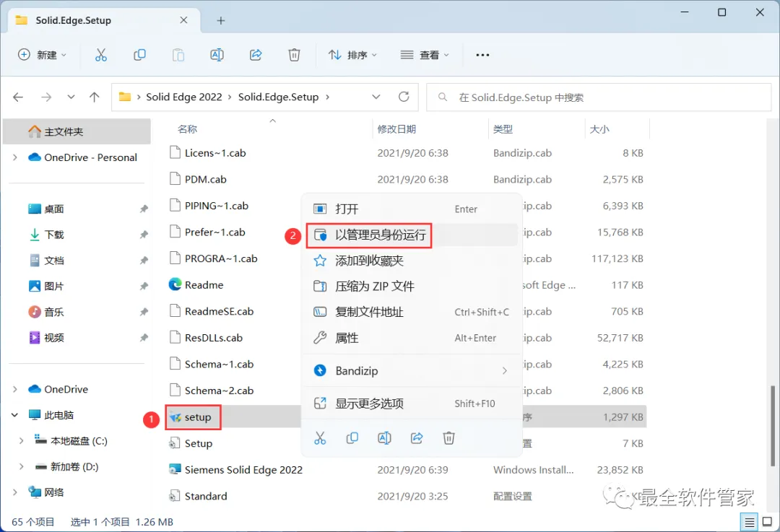Click the Copy icon in the toolbar
This screenshot has width=780, height=532.
[140, 55]
